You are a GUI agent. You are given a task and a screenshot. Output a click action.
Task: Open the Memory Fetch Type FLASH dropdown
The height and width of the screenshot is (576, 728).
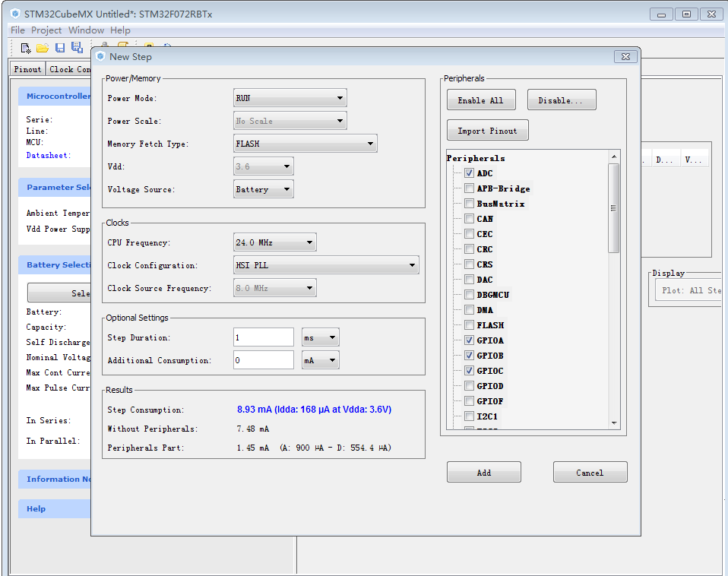click(x=305, y=144)
